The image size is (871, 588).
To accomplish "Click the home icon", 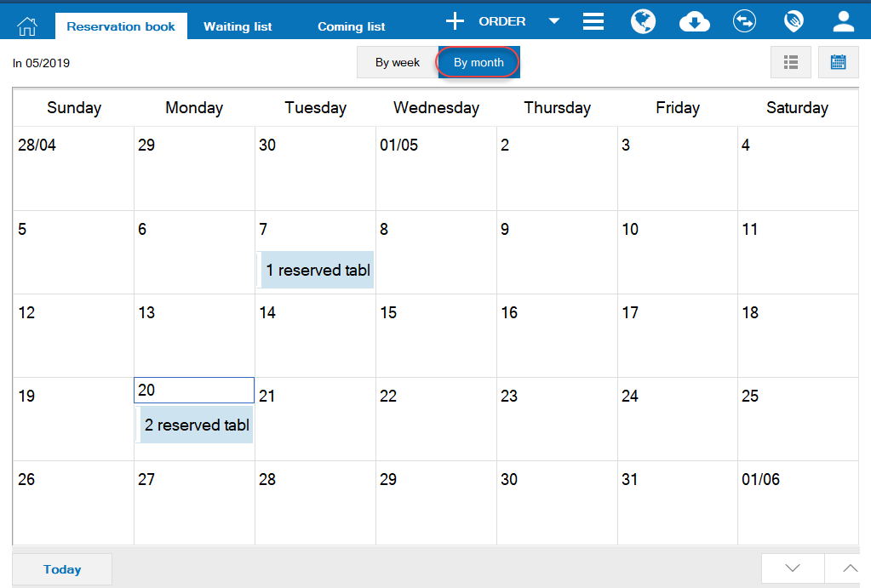I will pyautogui.click(x=27, y=26).
